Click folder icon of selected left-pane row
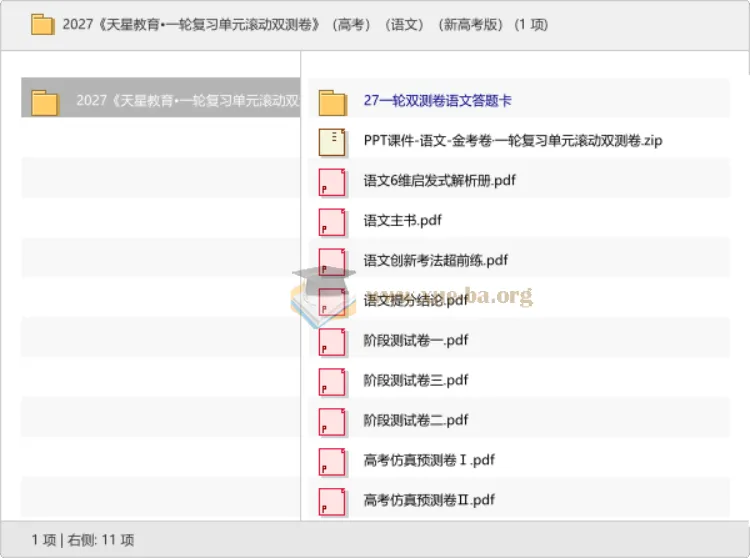Image resolution: width=750 pixels, height=558 pixels. (x=45, y=102)
